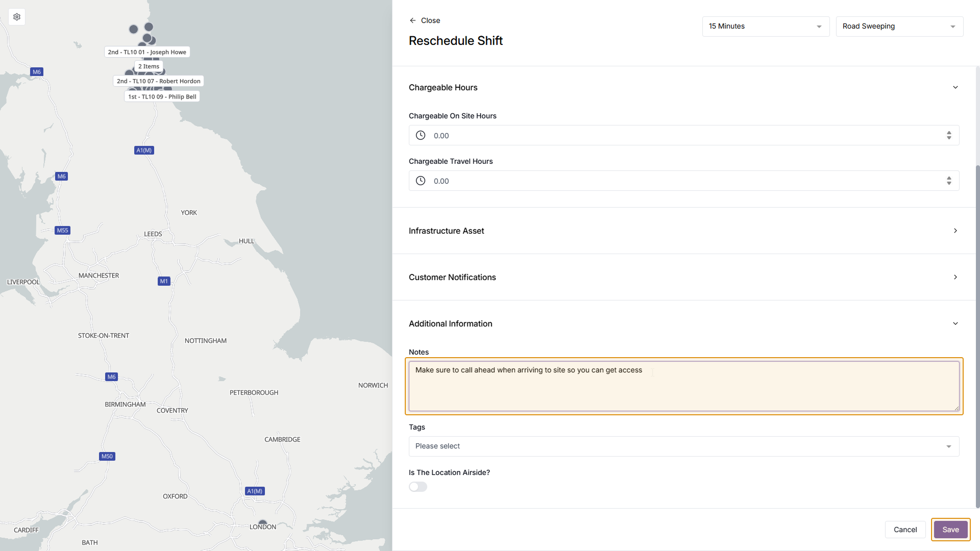Click the clock icon in Travel Hours
The height and width of the screenshot is (551, 980).
coord(421,181)
